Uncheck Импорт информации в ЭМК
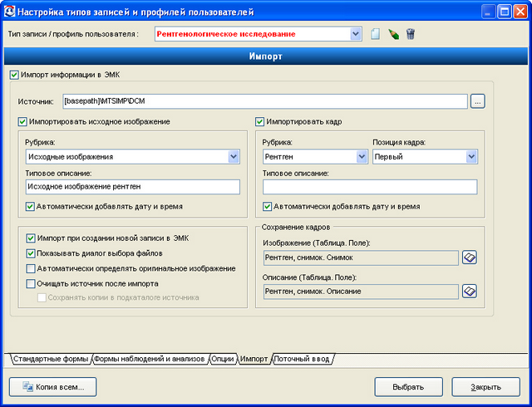 pos(14,75)
